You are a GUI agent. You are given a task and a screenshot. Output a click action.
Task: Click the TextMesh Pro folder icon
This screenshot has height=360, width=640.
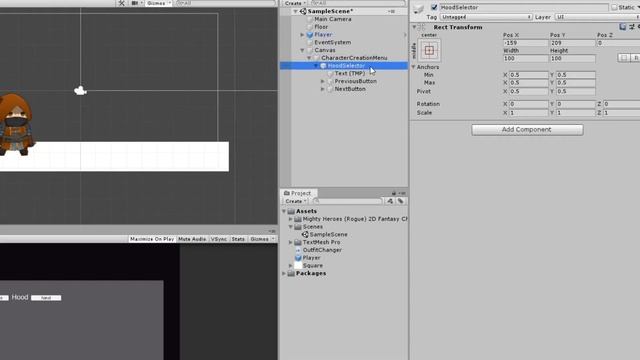pyautogui.click(x=298, y=242)
